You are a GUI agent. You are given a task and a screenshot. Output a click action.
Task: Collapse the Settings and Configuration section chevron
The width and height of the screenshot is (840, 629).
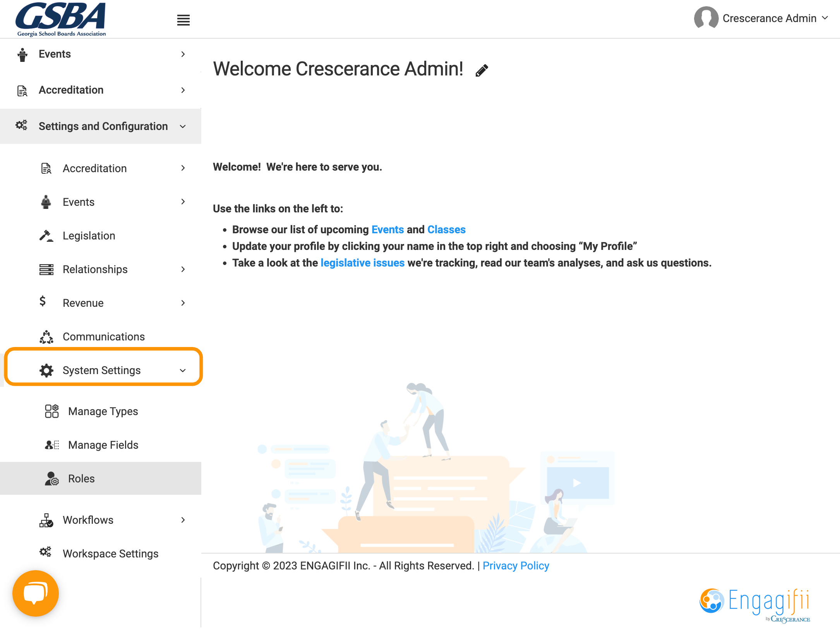tap(183, 126)
